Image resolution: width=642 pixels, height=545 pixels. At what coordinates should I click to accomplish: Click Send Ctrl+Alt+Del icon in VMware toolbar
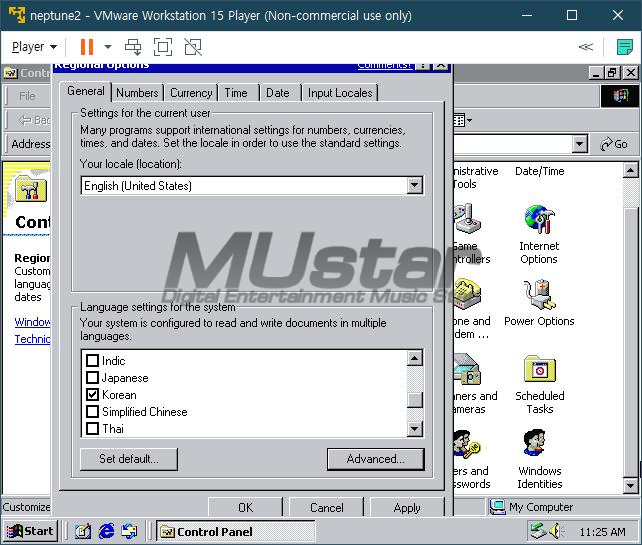pyautogui.click(x=133, y=47)
